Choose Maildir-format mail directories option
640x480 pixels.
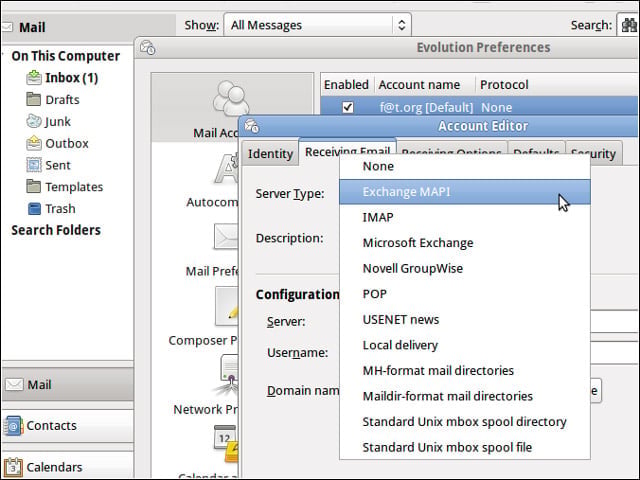coord(464,396)
